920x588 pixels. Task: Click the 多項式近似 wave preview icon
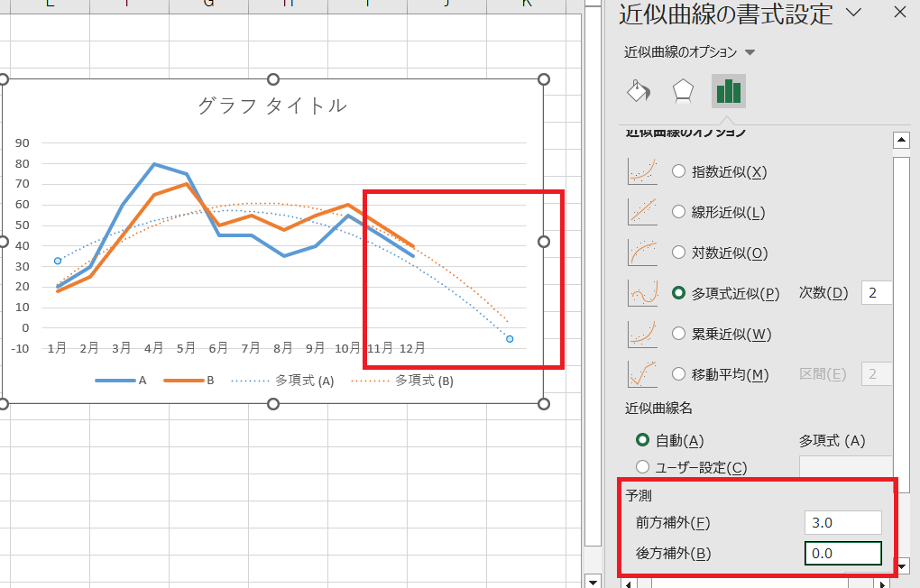[641, 292]
